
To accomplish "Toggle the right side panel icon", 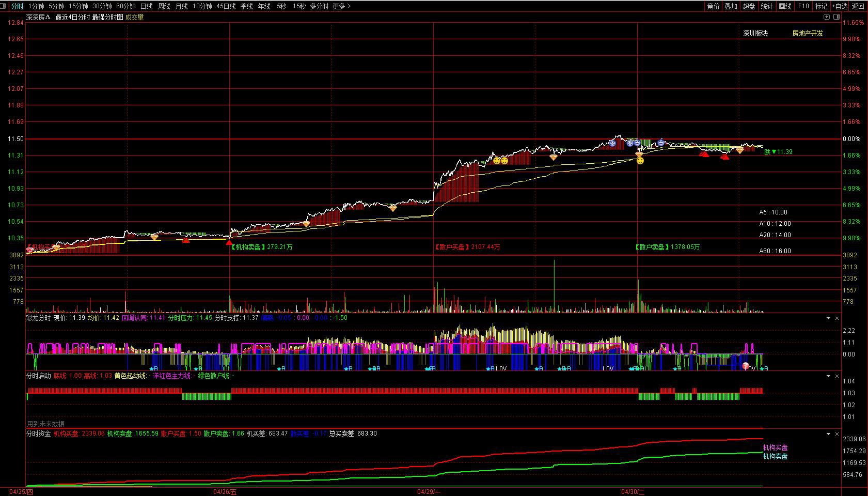I will (x=835, y=17).
